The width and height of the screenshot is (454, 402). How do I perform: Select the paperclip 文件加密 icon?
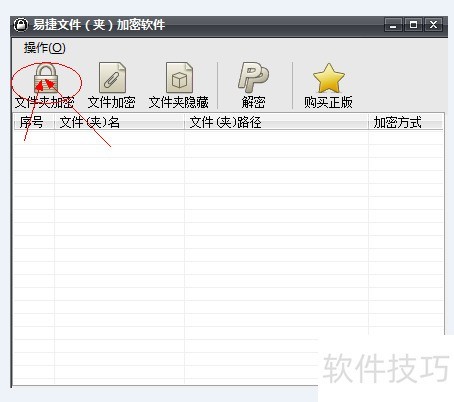(x=112, y=78)
